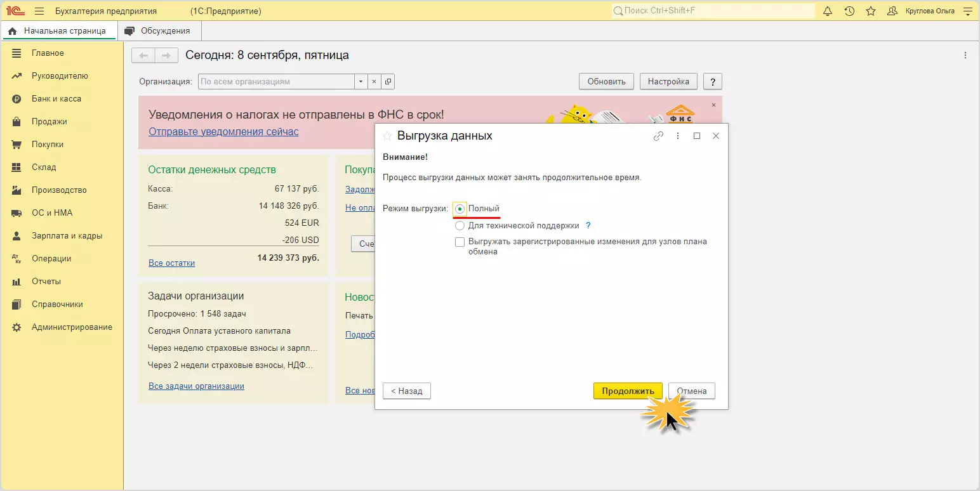The width and height of the screenshot is (980, 491).
Task: Click the Через неделю страховые взносы task
Action: coord(233,348)
